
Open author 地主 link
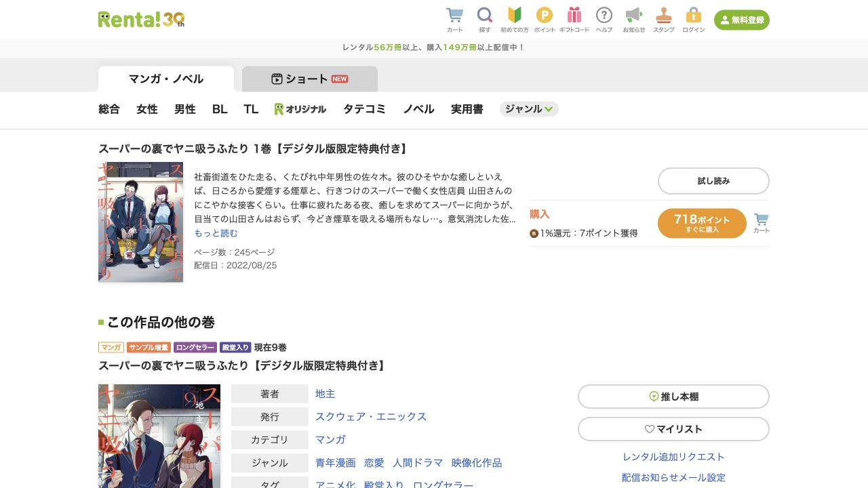coord(325,394)
